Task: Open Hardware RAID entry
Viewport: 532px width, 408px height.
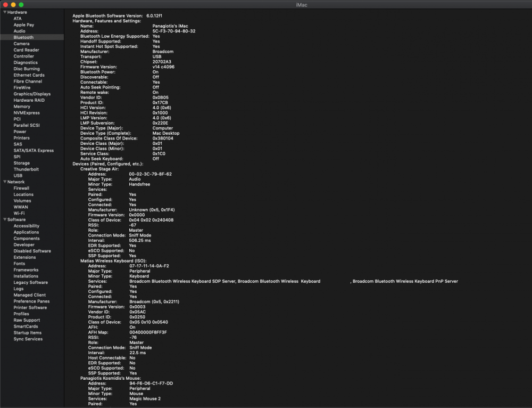Action: tap(29, 100)
